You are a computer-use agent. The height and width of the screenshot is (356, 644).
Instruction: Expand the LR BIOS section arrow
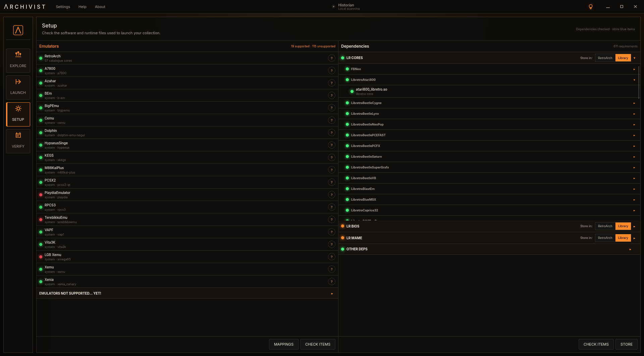tap(635, 226)
